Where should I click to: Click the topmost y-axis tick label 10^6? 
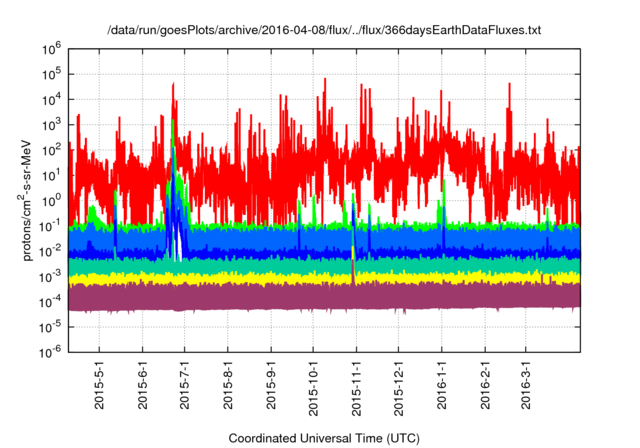(x=51, y=47)
